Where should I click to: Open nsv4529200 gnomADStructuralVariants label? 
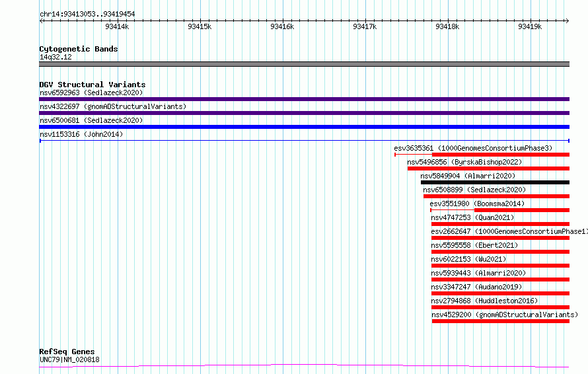click(x=505, y=315)
